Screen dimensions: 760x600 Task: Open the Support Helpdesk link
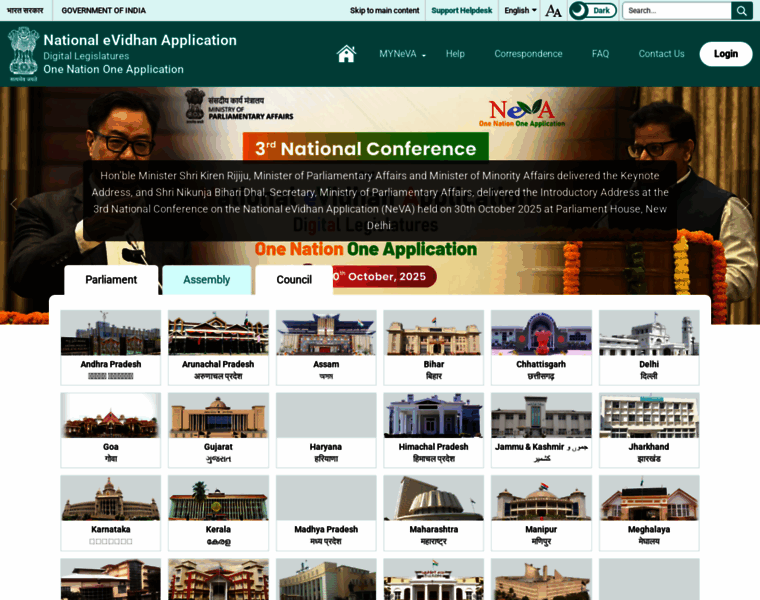(x=461, y=11)
